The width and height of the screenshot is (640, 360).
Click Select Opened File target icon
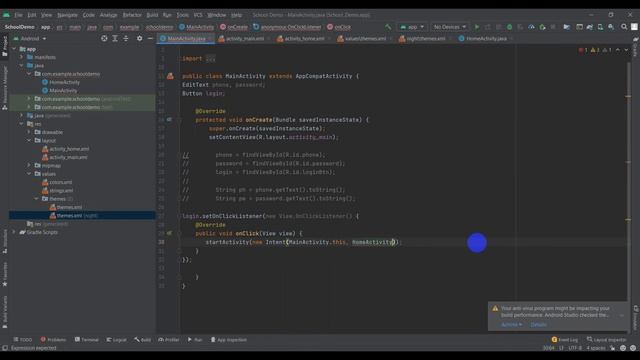[x=104, y=38]
